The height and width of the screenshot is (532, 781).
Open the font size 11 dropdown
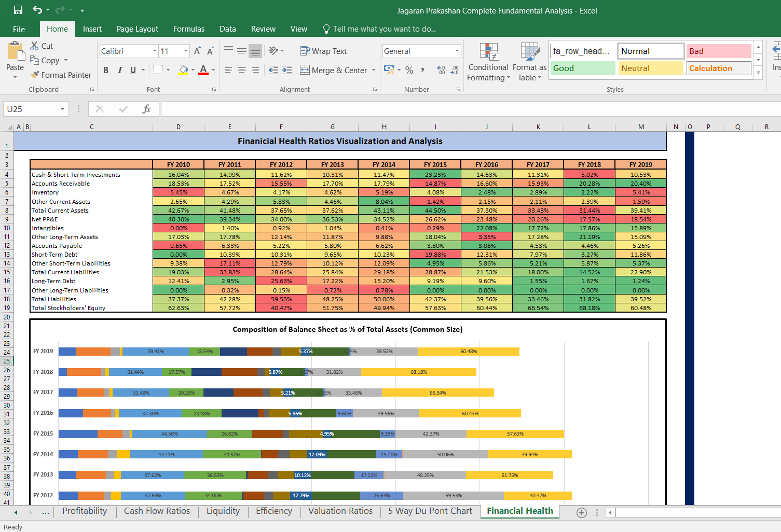pos(186,51)
